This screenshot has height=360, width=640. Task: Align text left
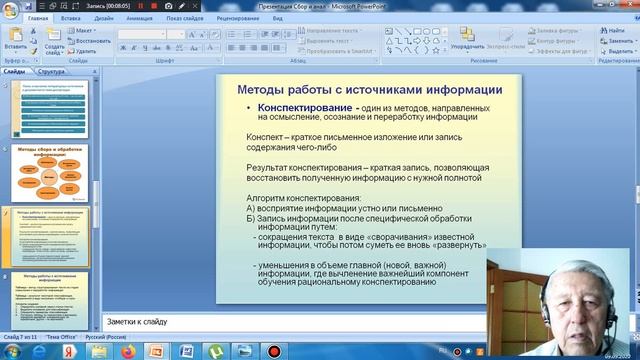231,48
